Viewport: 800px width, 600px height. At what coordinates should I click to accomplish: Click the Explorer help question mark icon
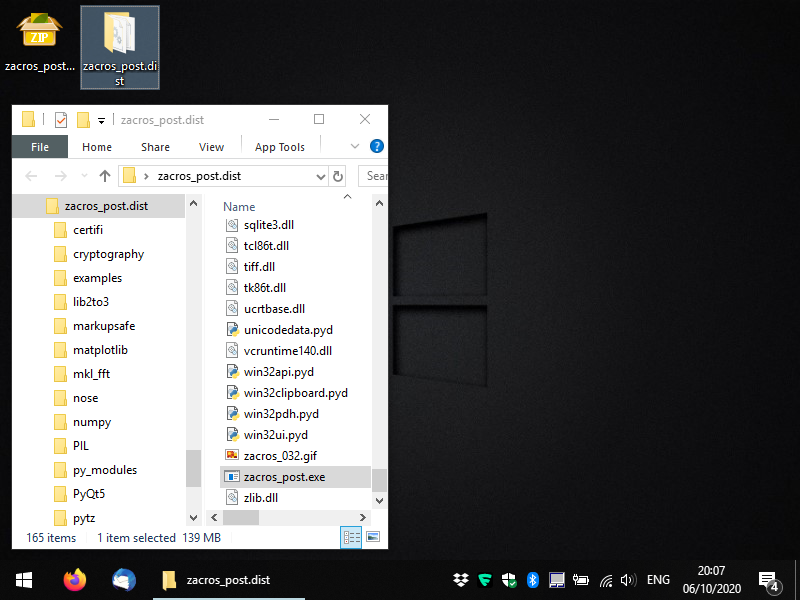376,147
